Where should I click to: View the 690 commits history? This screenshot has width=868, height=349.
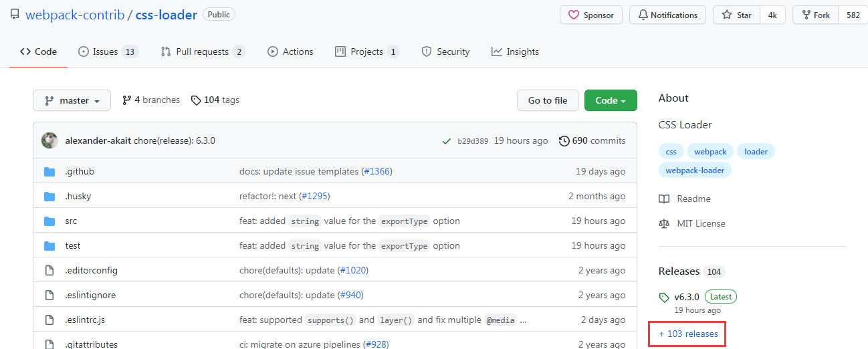(x=592, y=140)
